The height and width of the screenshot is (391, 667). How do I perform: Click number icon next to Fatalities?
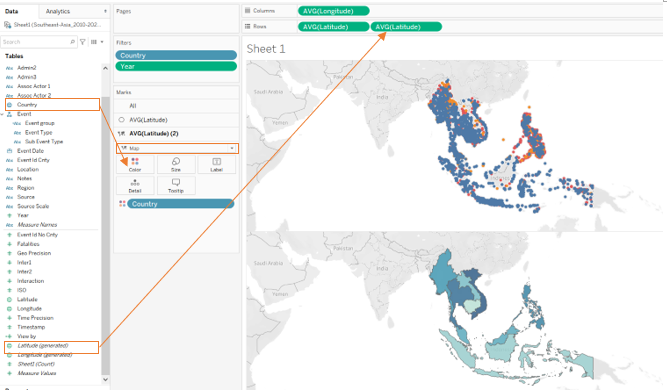tap(9, 244)
